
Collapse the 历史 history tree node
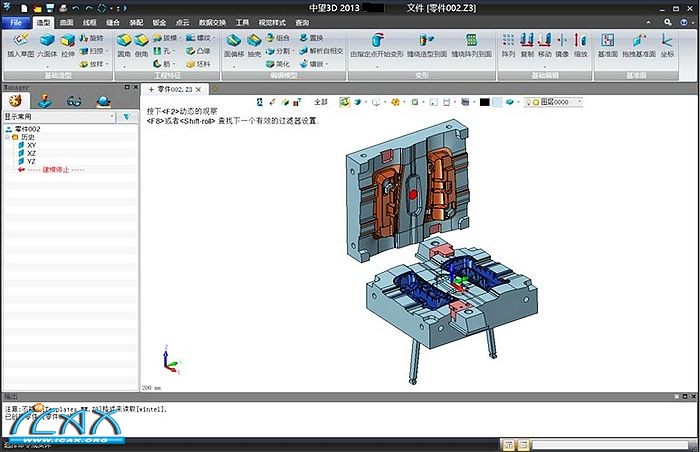(x=7, y=137)
